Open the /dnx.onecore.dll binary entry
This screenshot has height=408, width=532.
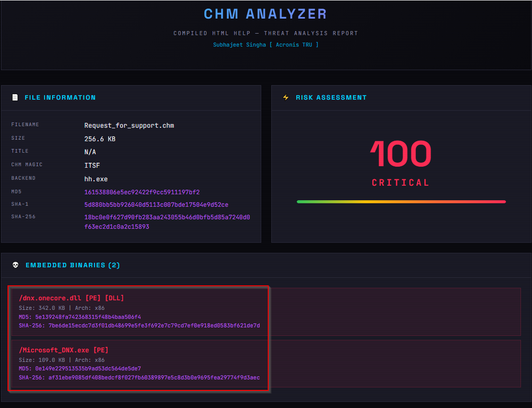point(71,298)
